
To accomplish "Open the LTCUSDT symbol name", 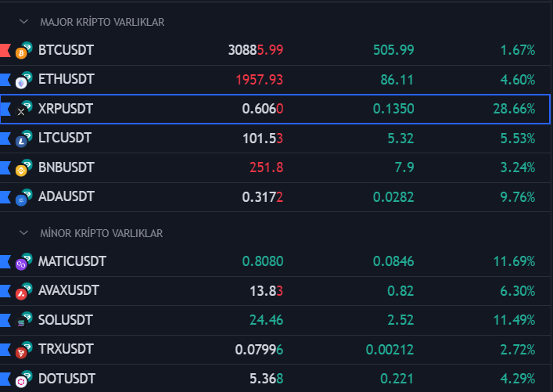I will (65, 138).
